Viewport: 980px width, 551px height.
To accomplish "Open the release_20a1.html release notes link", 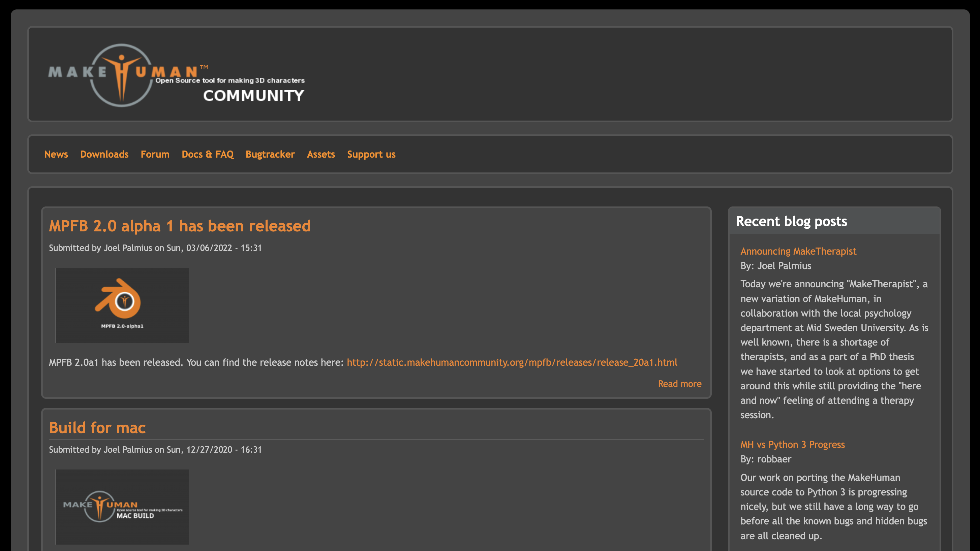I will point(512,362).
